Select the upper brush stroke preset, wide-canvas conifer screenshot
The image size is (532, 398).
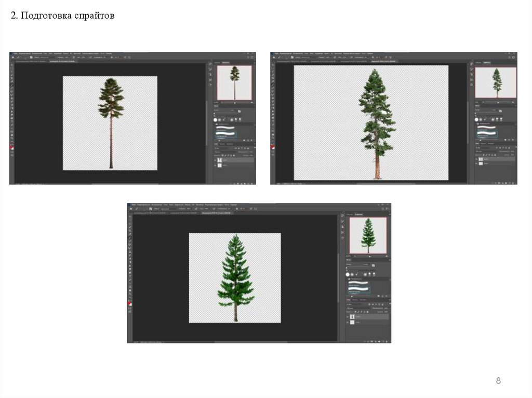coord(486,128)
